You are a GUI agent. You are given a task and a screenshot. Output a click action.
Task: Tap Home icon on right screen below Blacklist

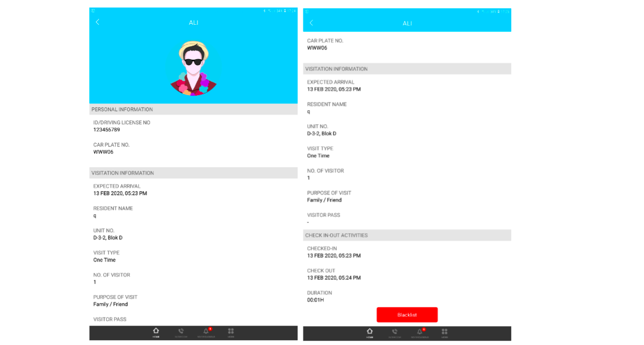click(x=370, y=333)
